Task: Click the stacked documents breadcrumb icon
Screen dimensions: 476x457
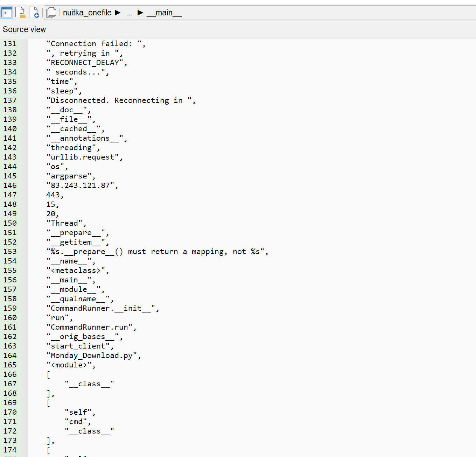Action: coord(51,12)
